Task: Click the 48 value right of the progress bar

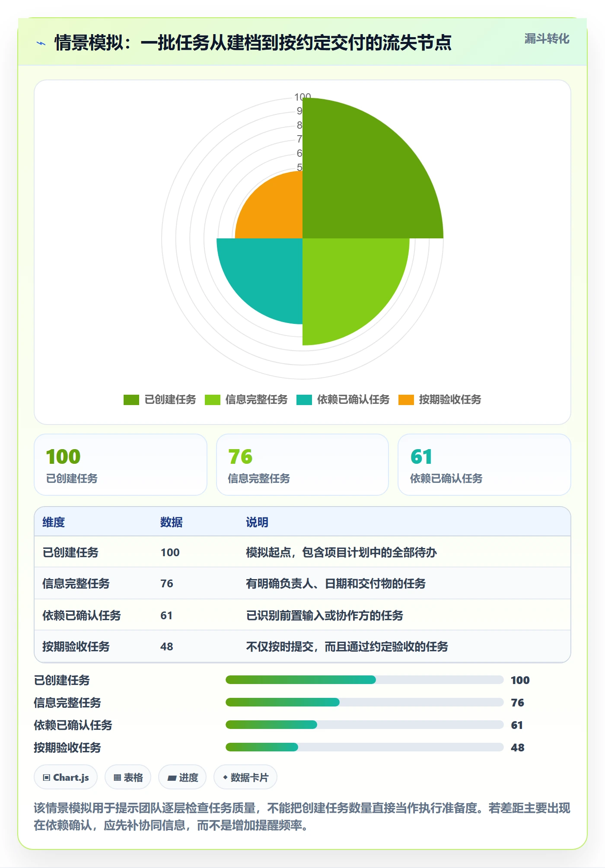Action: tap(518, 748)
